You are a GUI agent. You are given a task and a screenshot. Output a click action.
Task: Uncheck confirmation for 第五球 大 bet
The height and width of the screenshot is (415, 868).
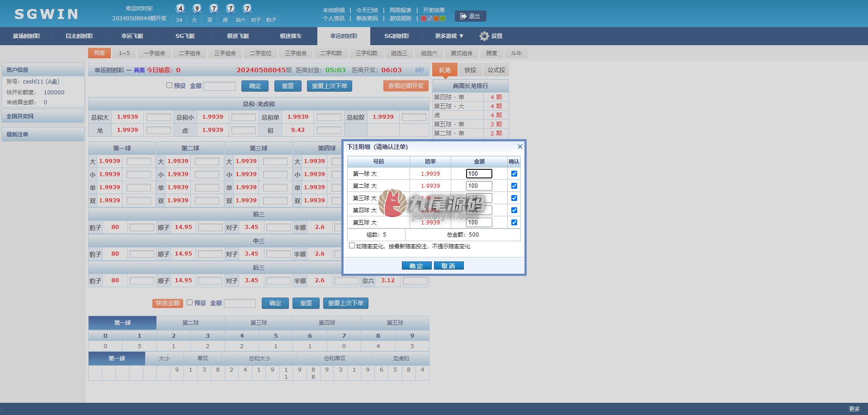(514, 222)
